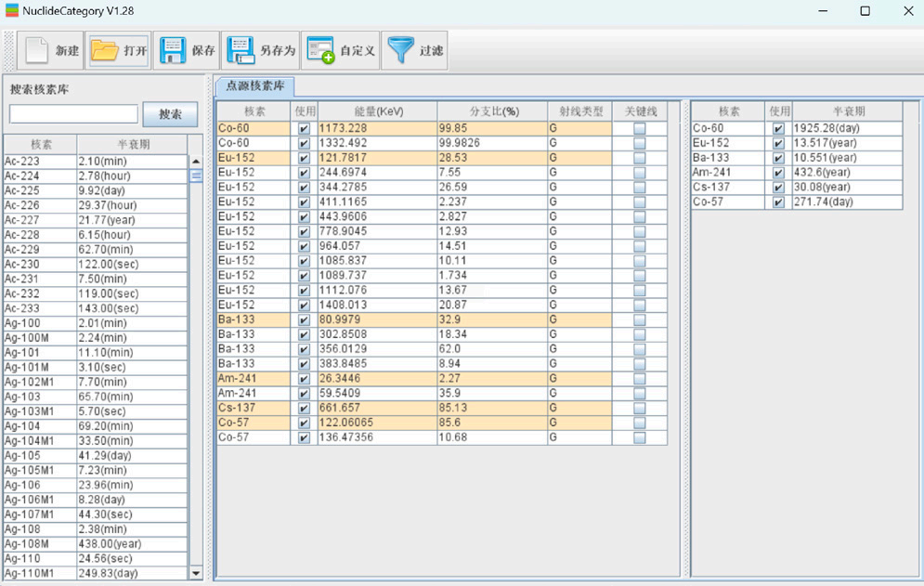
Task: Click the energy value 778.9045
Action: coord(377,231)
